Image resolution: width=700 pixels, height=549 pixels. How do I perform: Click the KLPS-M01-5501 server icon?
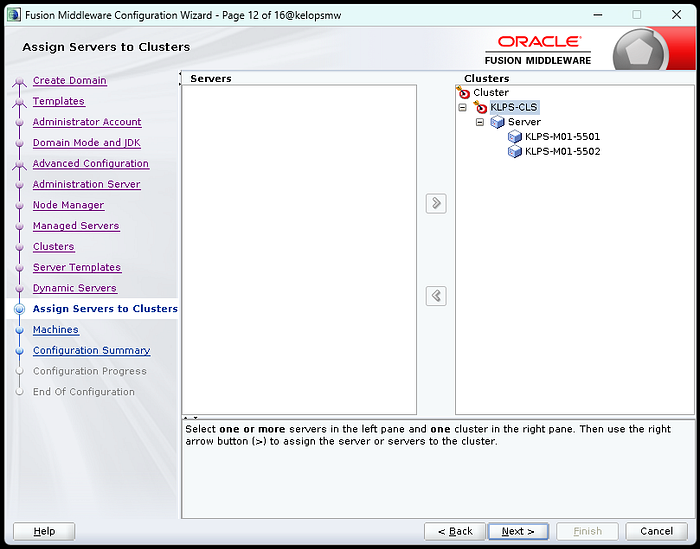[515, 137]
